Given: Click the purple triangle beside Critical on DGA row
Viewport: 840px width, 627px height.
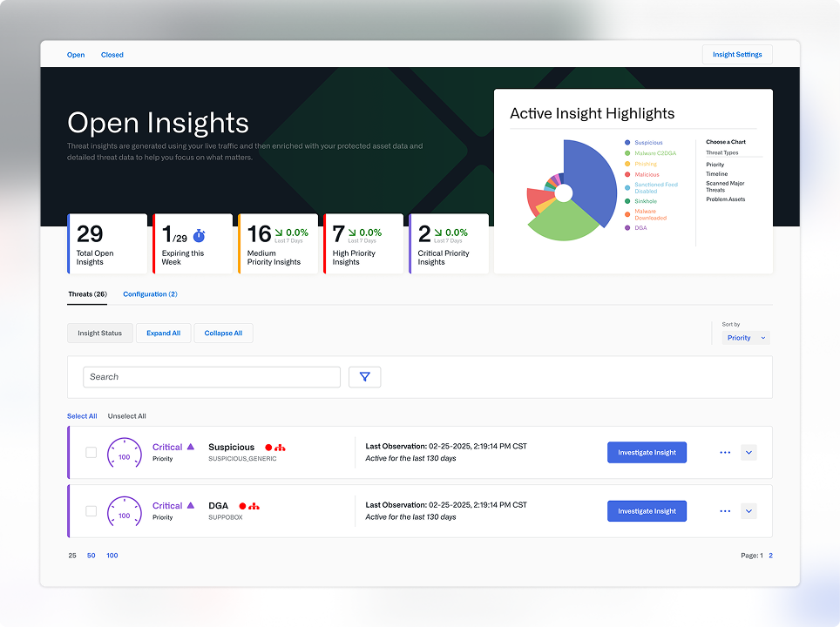Looking at the screenshot, I should pos(191,505).
